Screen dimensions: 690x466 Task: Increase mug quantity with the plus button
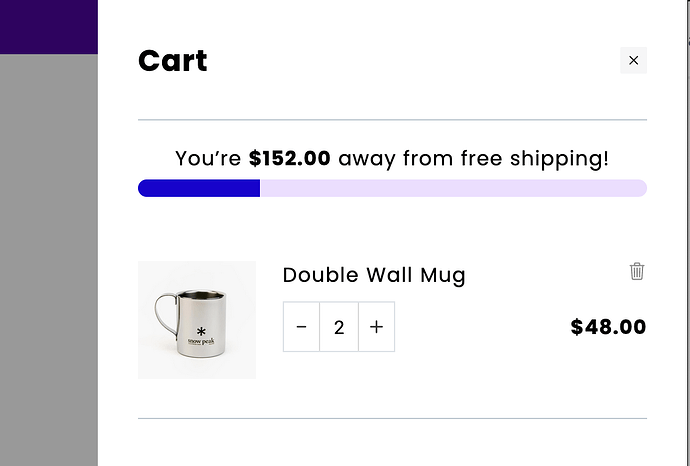[376, 327]
